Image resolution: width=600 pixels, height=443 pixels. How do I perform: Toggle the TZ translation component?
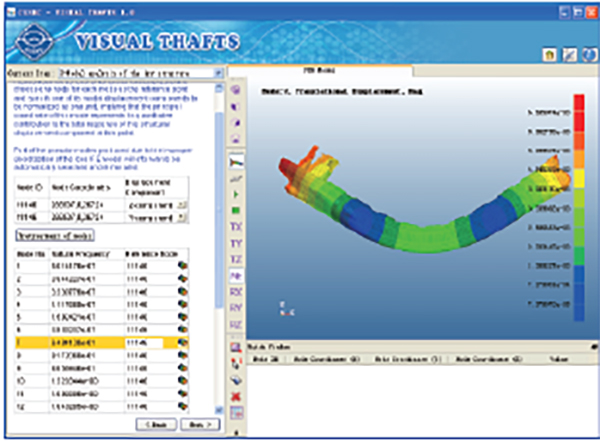pos(236,259)
